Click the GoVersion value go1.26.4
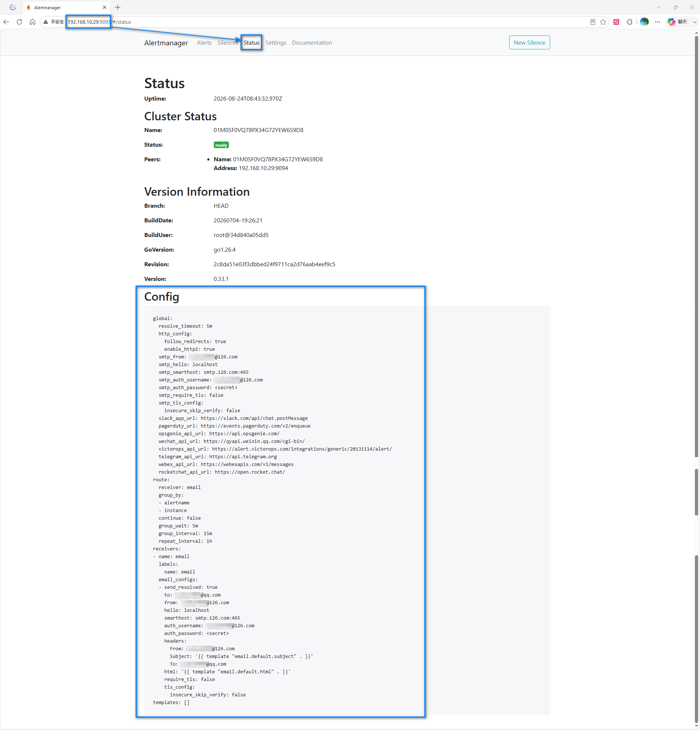Screen dimensions: 700x730 click(x=224, y=249)
